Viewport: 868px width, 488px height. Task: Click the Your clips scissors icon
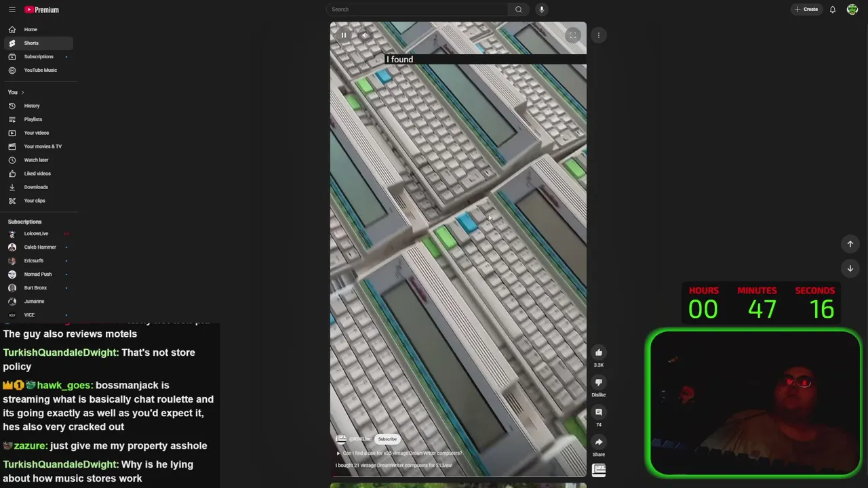12,201
